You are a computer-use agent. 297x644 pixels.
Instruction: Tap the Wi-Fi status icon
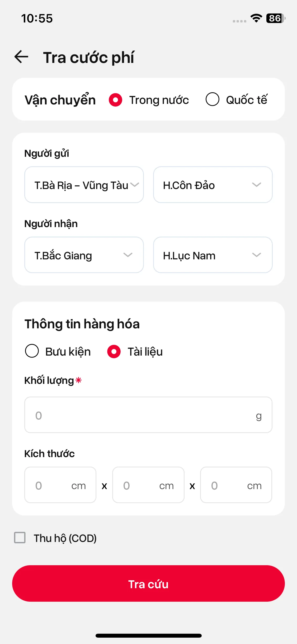pyautogui.click(x=256, y=18)
